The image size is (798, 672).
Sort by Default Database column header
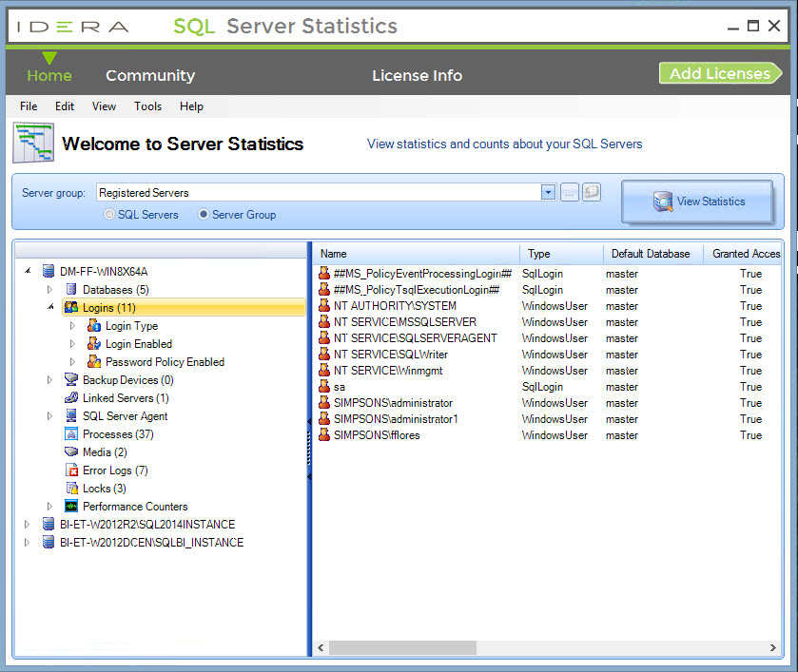pyautogui.click(x=653, y=254)
